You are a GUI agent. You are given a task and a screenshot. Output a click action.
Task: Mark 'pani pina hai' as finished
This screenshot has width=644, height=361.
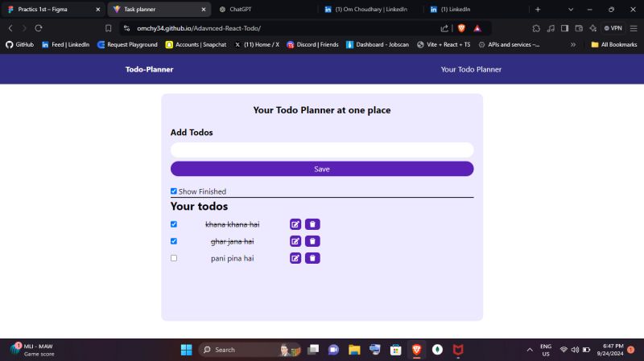[x=174, y=258]
